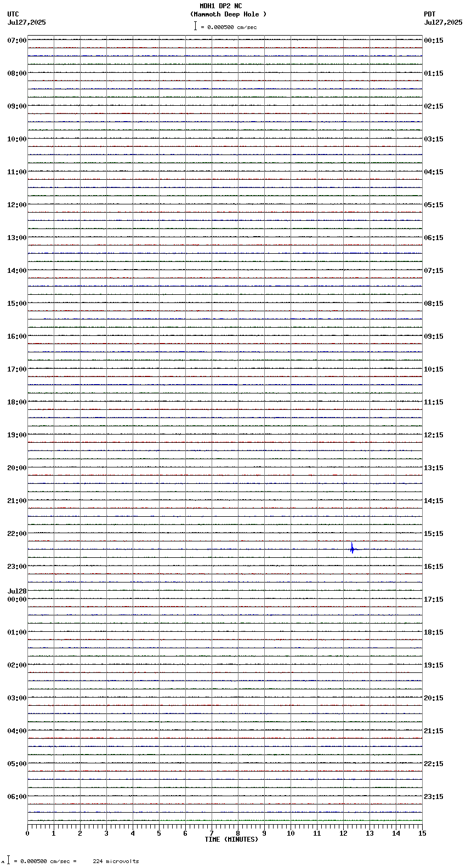Image resolution: width=466 pixels, height=868 pixels.
Task: Click the 20:15 PDT row label
Action: (434, 698)
